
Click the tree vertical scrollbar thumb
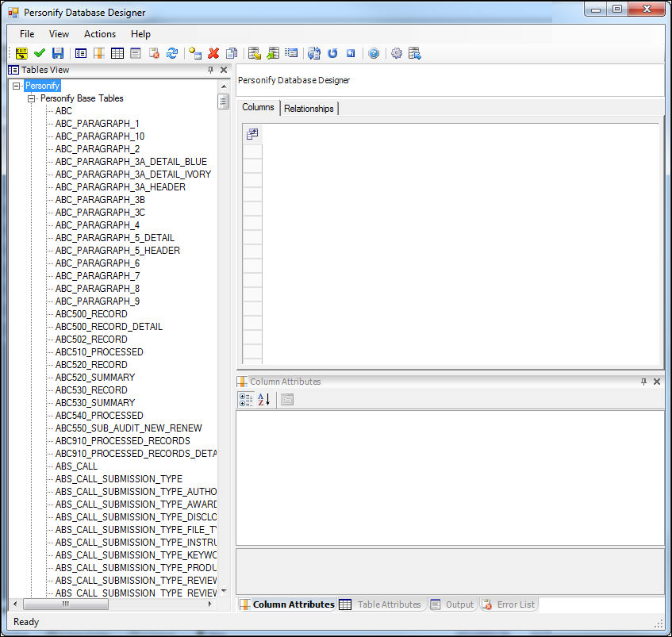coord(224,102)
